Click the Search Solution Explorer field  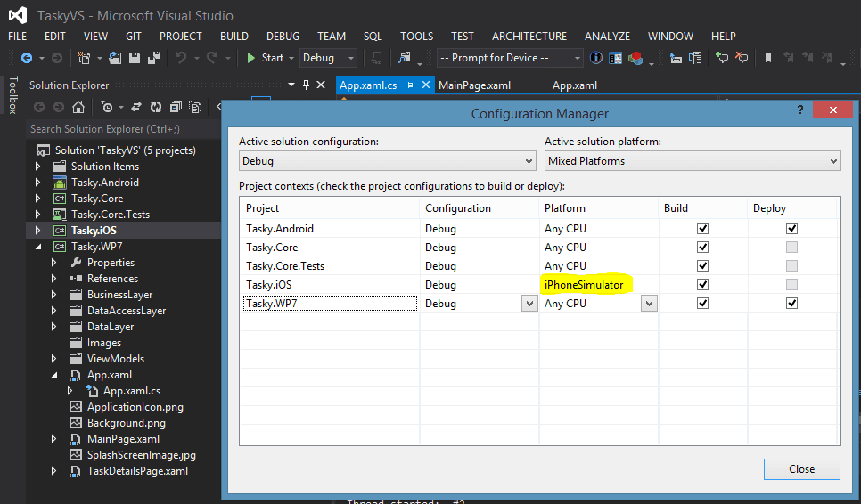click(x=124, y=129)
